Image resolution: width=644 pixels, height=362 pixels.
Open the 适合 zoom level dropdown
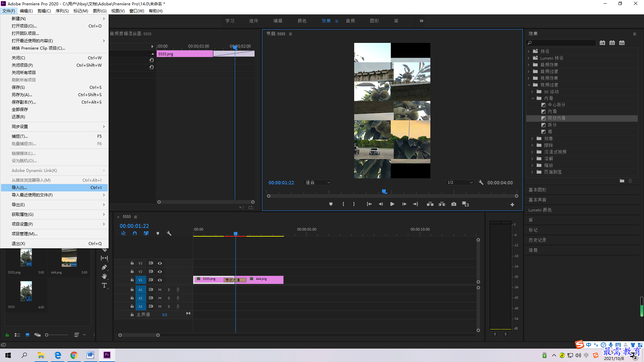[317, 183]
